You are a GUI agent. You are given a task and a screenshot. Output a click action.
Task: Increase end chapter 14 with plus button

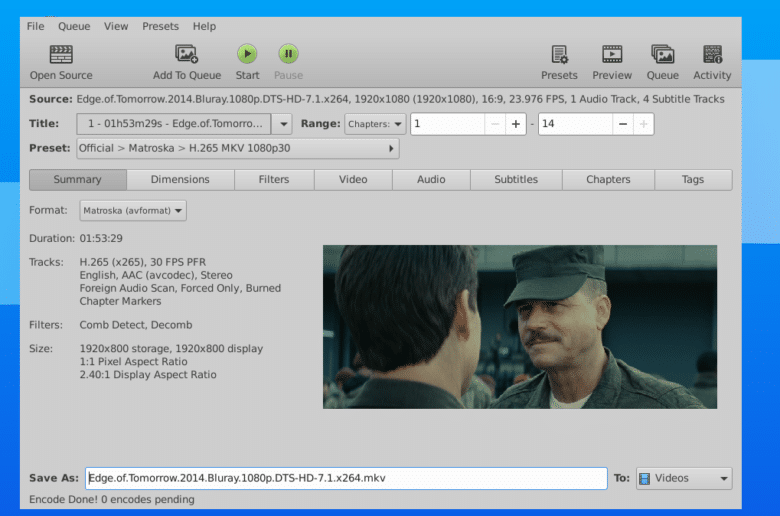tap(644, 124)
